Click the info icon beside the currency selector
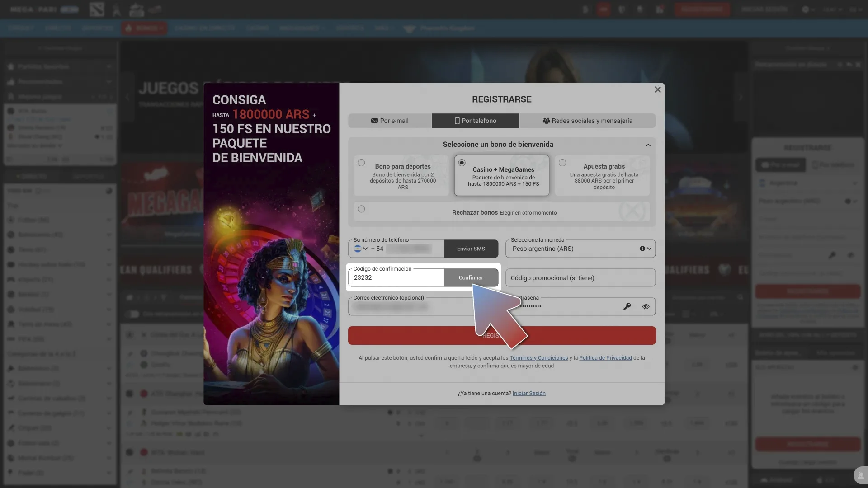Image resolution: width=868 pixels, height=488 pixels. pyautogui.click(x=642, y=248)
